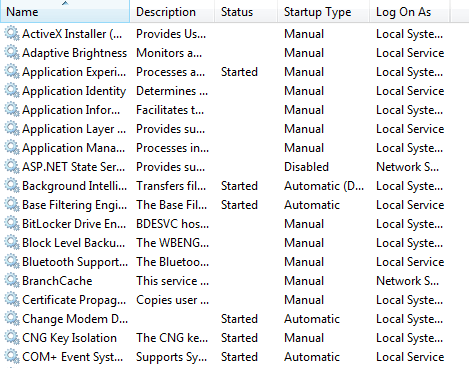
Task: Select the Application Mana... service name
Action: 74,148
